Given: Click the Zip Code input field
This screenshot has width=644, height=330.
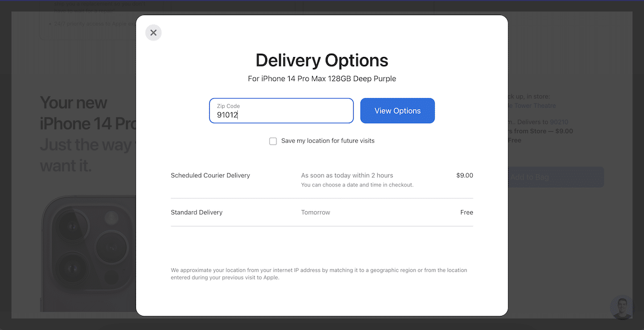Looking at the screenshot, I should pyautogui.click(x=281, y=111).
